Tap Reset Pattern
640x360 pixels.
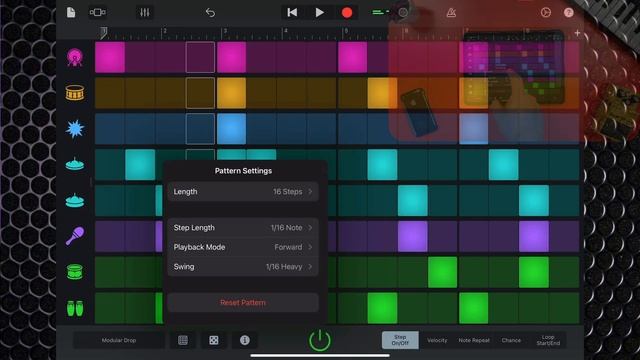click(x=243, y=302)
